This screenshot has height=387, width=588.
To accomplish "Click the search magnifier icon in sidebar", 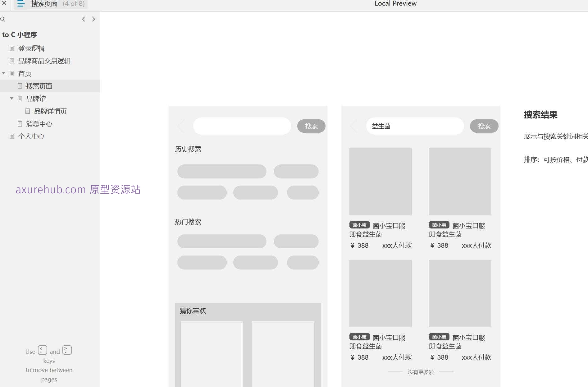I will (3, 19).
